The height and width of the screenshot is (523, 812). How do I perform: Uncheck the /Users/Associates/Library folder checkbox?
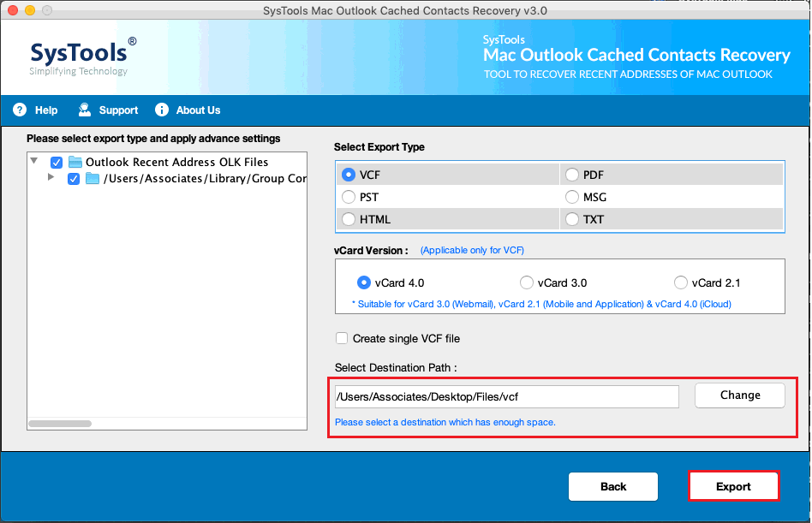pos(74,179)
